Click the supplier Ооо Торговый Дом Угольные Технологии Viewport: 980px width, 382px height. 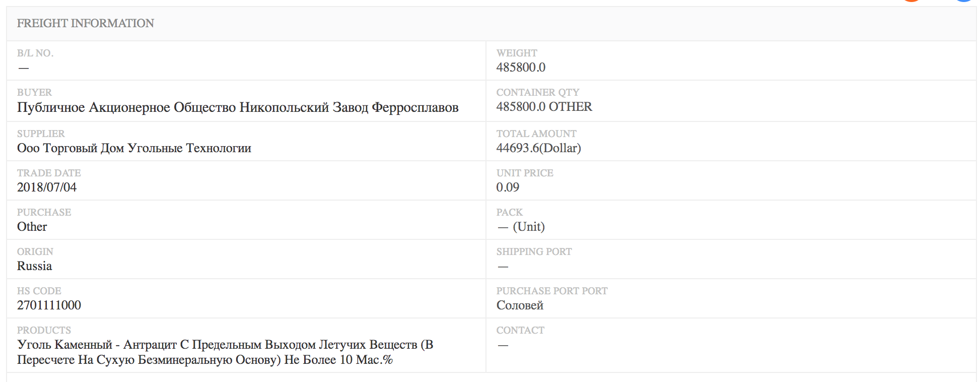[x=134, y=148]
